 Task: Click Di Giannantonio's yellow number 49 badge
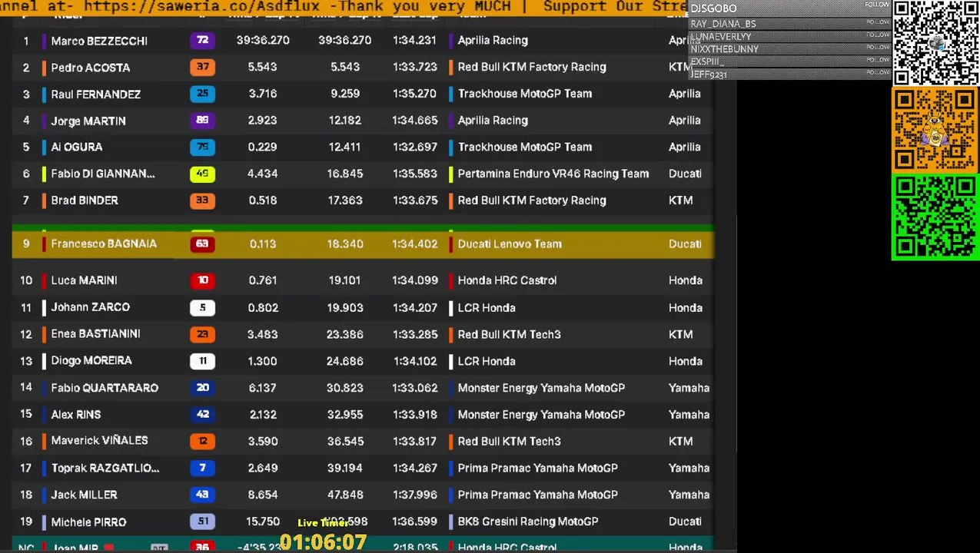coord(203,174)
